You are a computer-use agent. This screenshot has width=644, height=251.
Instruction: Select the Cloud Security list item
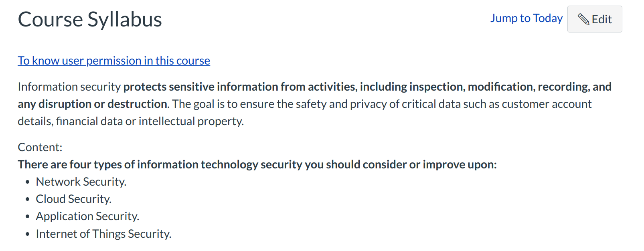[x=73, y=199]
